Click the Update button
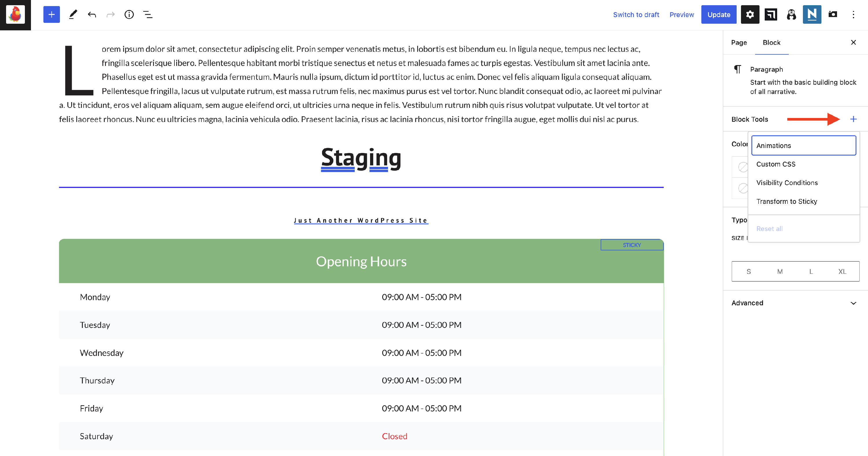 click(718, 14)
